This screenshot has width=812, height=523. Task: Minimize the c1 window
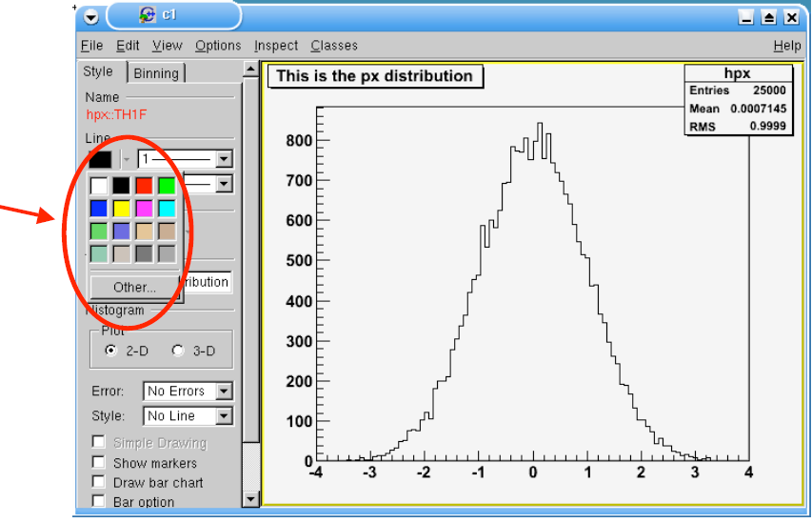point(745,17)
